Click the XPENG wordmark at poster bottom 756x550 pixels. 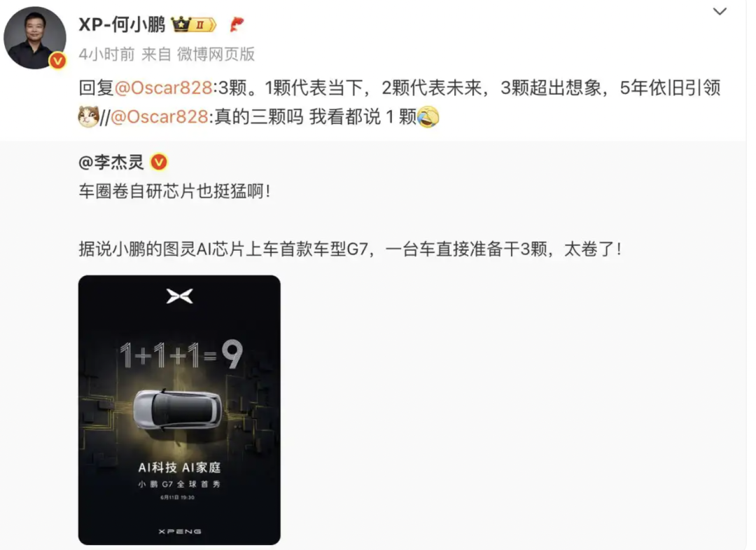click(180, 531)
